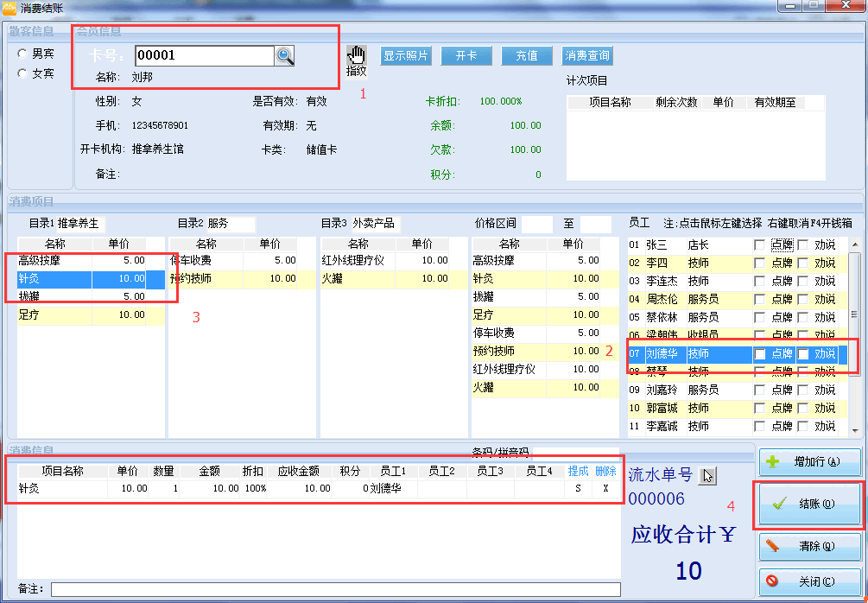This screenshot has width=868, height=603.
Task: Click employee list scrollbar down arrow
Action: [x=855, y=431]
